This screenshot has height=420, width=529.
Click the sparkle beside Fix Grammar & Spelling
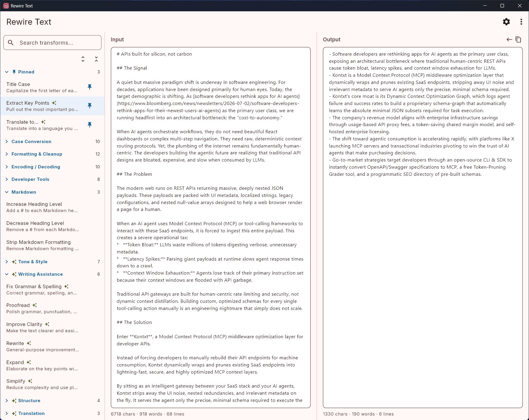point(66,286)
